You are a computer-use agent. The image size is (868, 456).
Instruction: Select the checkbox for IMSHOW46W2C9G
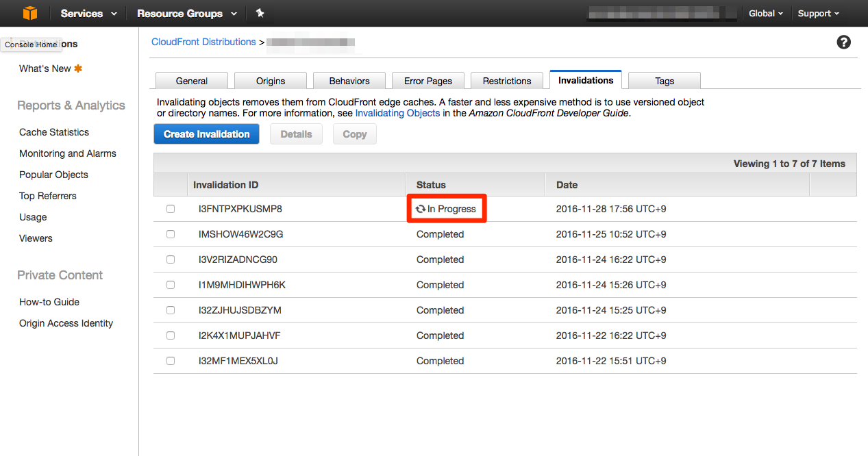click(x=170, y=233)
